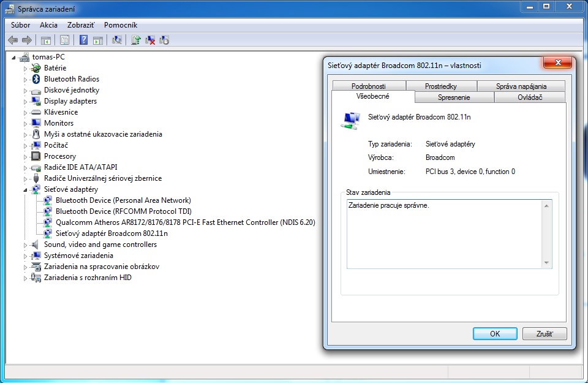This screenshot has height=383, width=588.
Task: Click the Monitors category icon
Action: pos(36,123)
